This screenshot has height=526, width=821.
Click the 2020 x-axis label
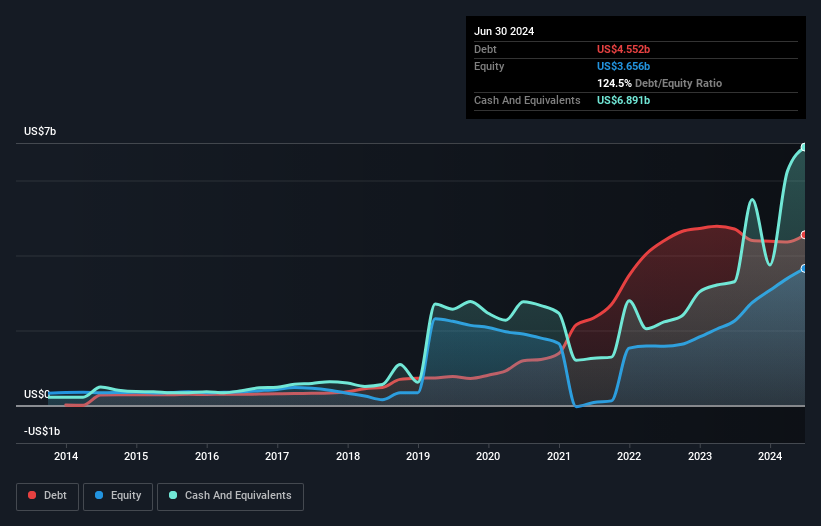click(x=488, y=456)
